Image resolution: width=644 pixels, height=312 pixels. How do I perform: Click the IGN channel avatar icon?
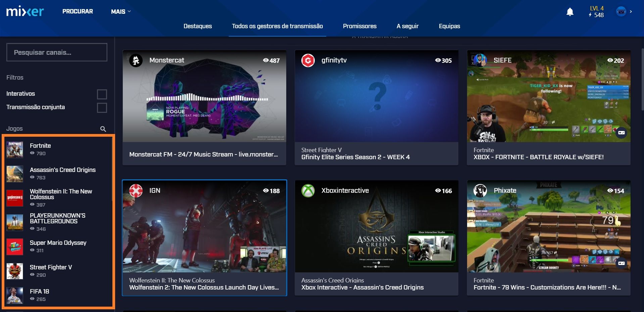136,191
